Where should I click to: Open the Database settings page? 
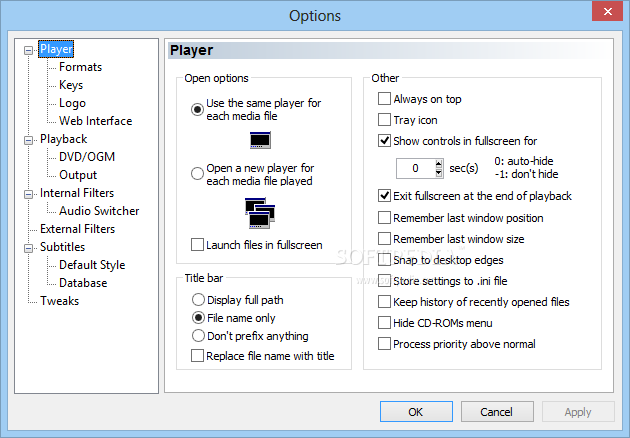[83, 283]
